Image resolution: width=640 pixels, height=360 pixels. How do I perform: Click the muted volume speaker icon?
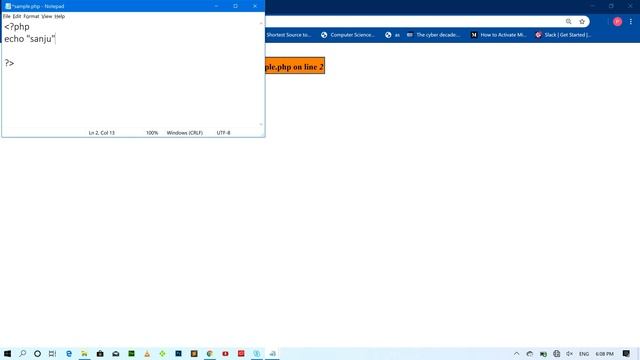pyautogui.click(x=569, y=353)
